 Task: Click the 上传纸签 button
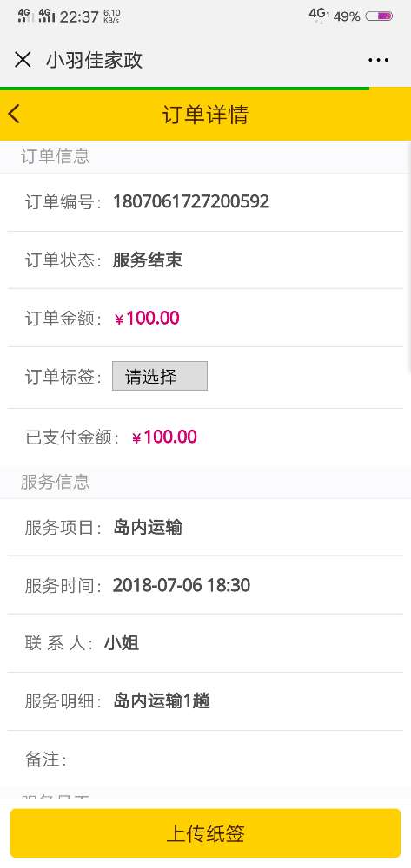coord(205,833)
